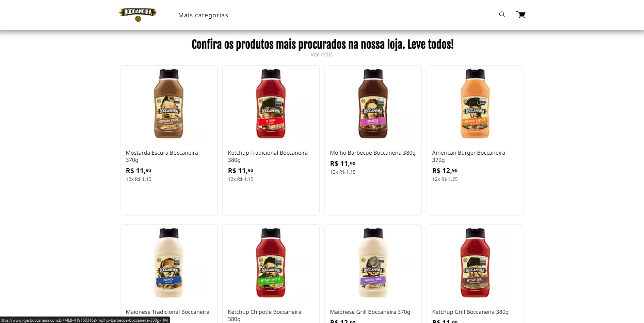Select Mostarda Escura Boccaneira 370g title

[162, 156]
